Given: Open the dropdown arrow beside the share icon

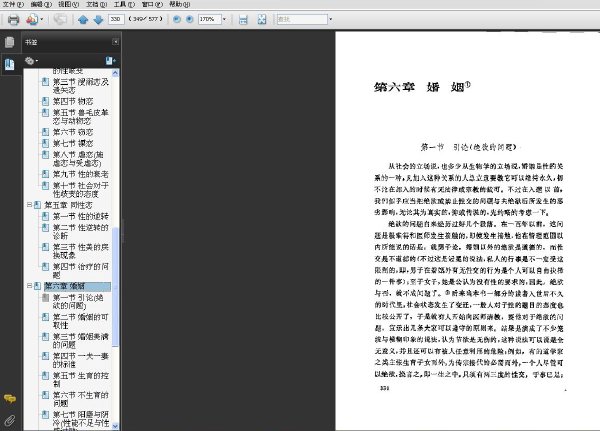Looking at the screenshot, I should 42,19.
